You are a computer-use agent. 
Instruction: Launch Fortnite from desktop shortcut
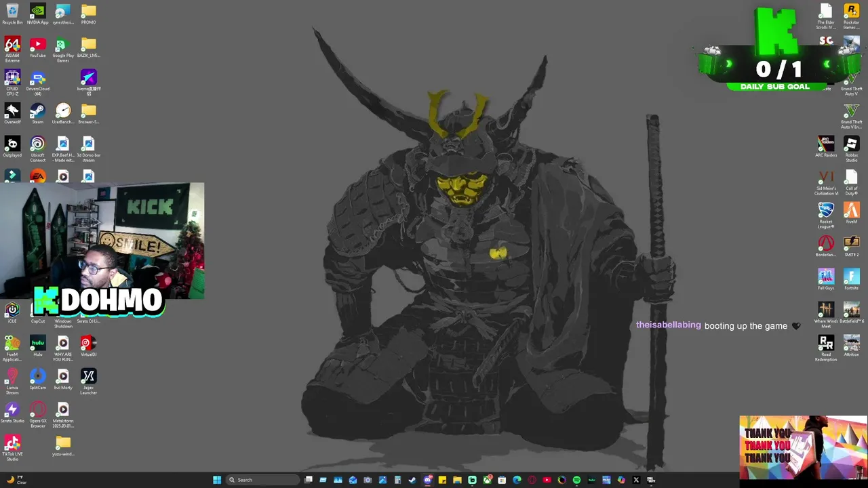(x=852, y=279)
